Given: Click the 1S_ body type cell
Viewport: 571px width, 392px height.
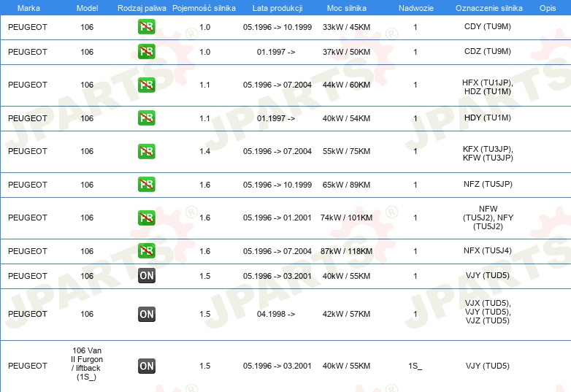Looking at the screenshot, I should (x=415, y=366).
